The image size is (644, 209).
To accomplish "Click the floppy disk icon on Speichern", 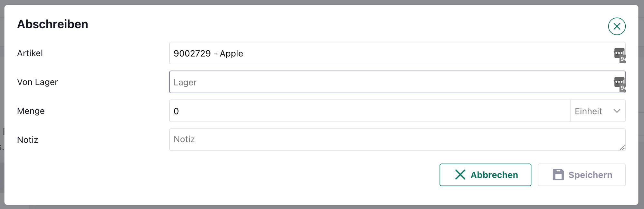I will pyautogui.click(x=558, y=175).
